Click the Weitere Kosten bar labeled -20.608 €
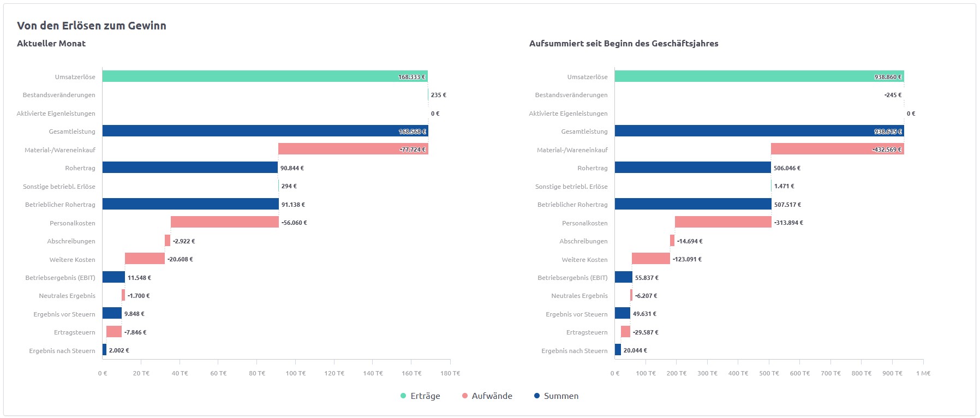 click(145, 259)
